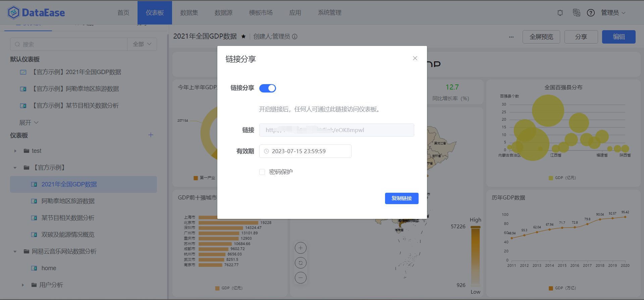The height and width of the screenshot is (300, 644).
Task: Click icon beside 双碳及能源情况概览
Action: 34,235
